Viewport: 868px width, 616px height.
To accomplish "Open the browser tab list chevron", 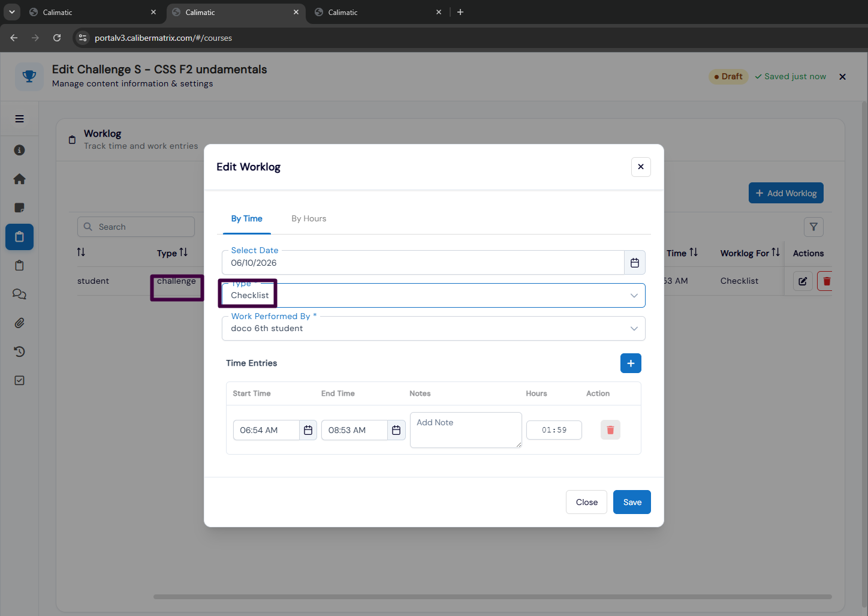I will point(11,12).
